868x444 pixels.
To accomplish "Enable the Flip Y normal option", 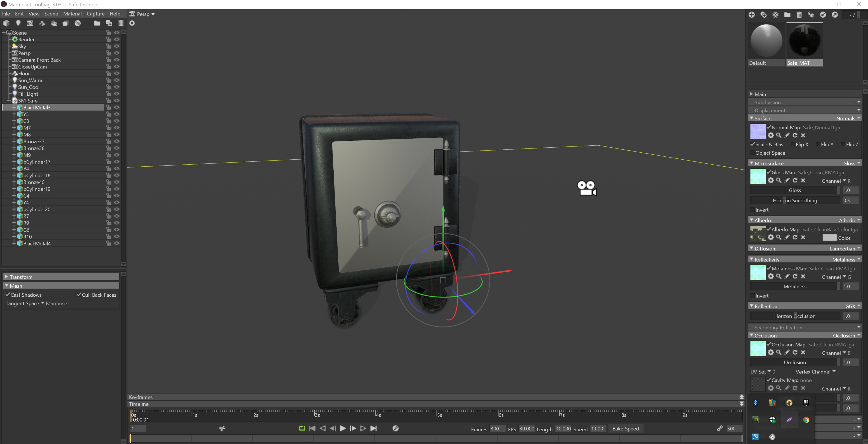I will [818, 144].
